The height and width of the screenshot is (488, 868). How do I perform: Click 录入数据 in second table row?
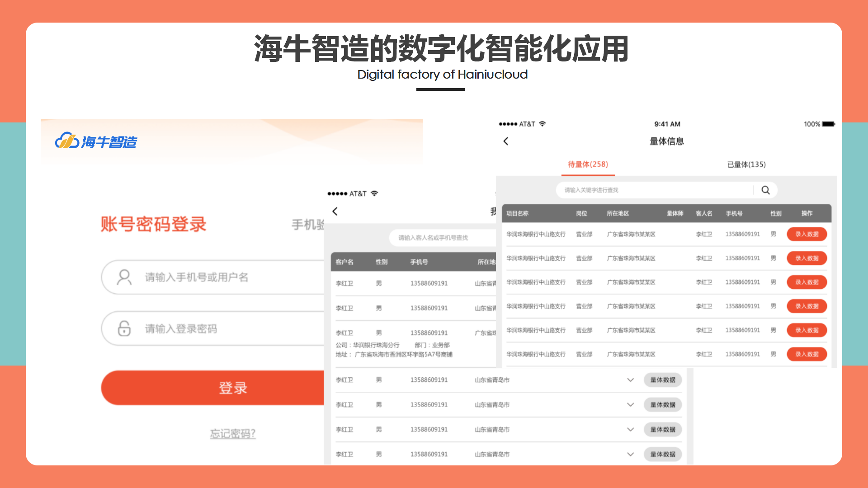[x=807, y=258]
